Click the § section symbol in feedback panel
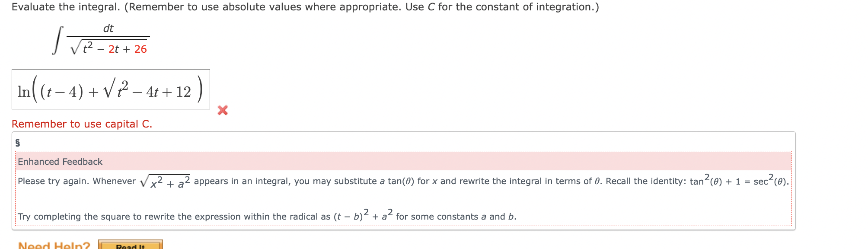 point(17,143)
